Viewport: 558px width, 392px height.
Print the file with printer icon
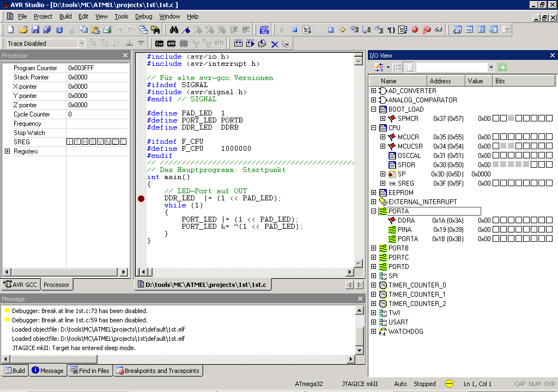click(107, 30)
